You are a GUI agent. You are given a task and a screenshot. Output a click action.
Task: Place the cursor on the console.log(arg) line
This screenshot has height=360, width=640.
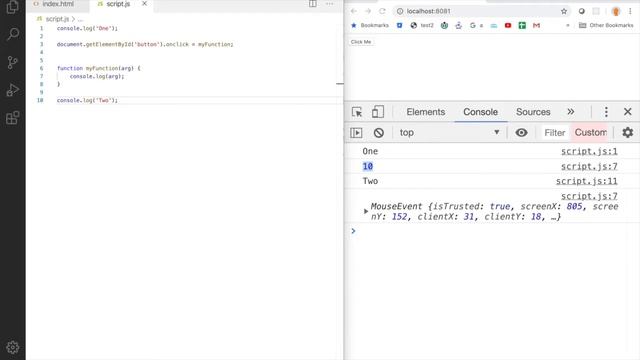(x=97, y=76)
